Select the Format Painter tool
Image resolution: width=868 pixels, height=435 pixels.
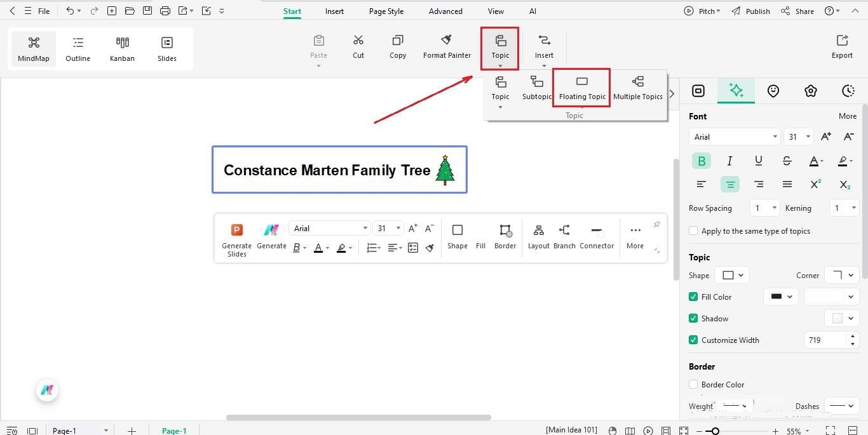[x=447, y=46]
